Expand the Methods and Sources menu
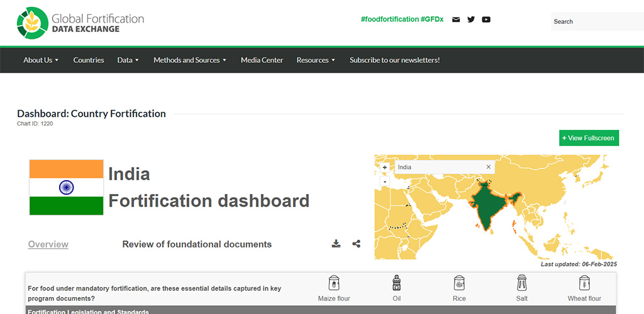Viewport: 644px width, 314px height. click(190, 60)
